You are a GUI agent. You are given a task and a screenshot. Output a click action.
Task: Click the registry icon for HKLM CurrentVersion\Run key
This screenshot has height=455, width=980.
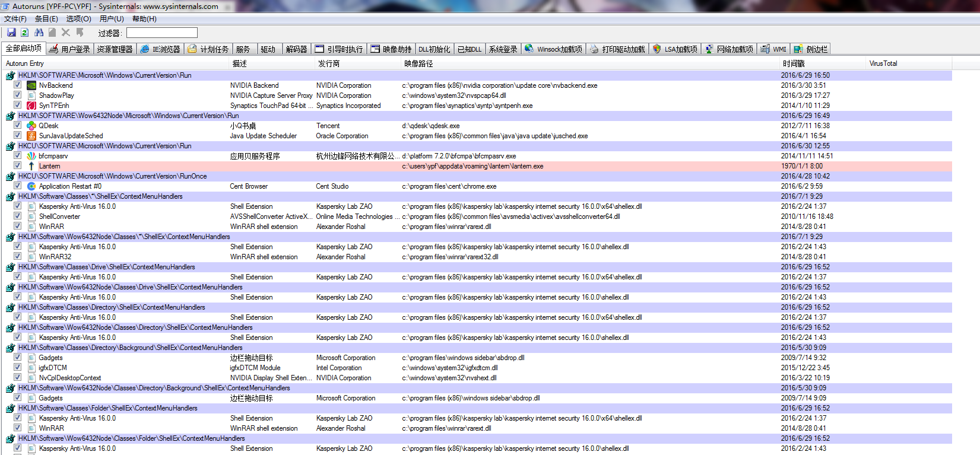point(11,75)
